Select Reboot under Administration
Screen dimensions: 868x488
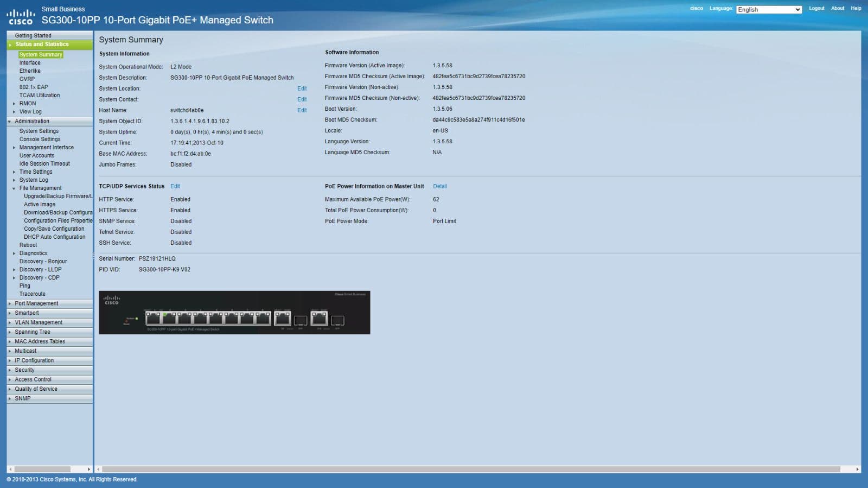28,245
